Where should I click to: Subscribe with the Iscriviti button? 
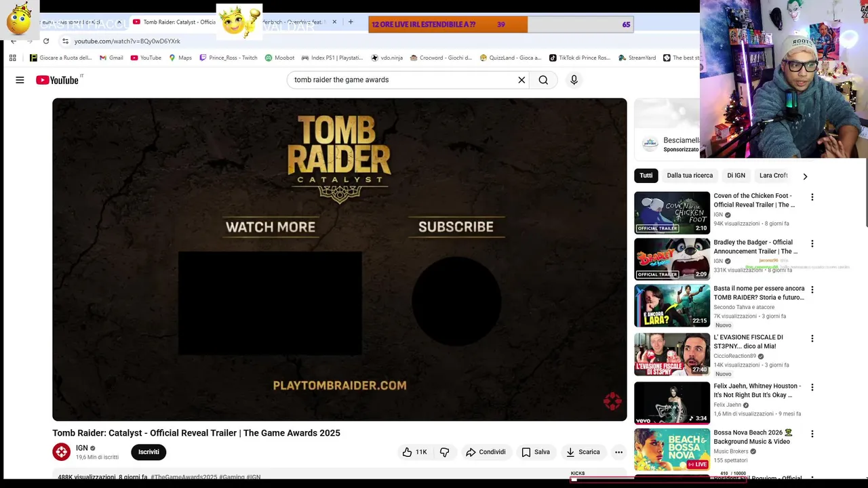149,452
